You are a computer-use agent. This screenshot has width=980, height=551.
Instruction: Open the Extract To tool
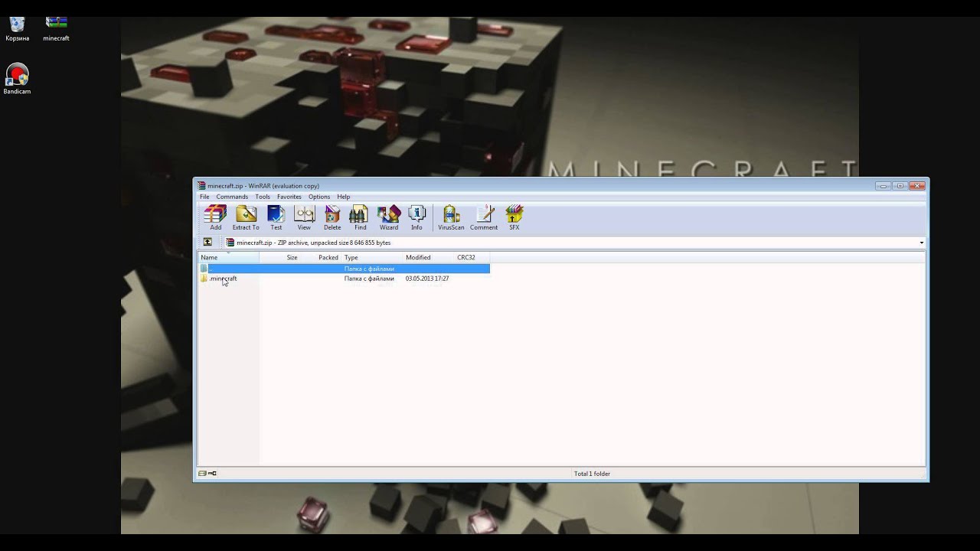[246, 217]
